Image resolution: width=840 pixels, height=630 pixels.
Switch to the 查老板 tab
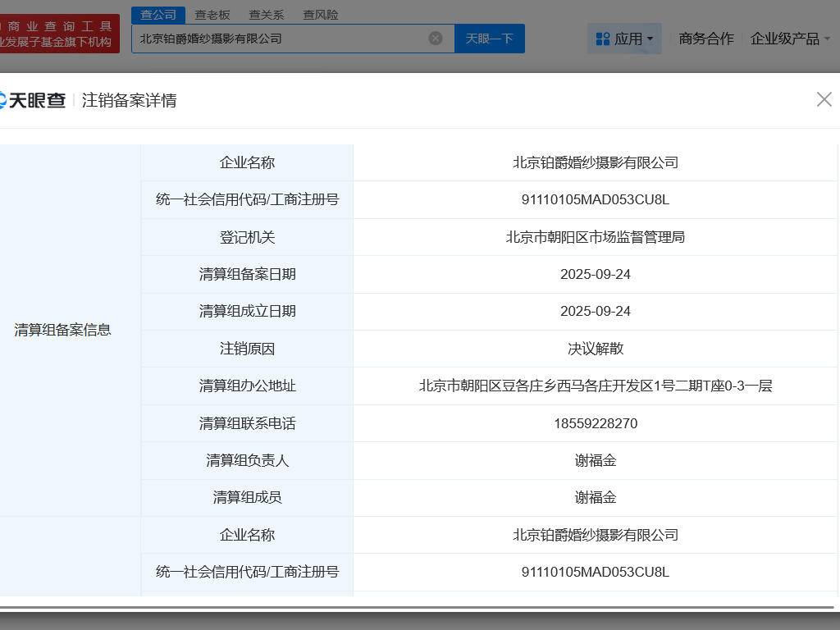pyautogui.click(x=212, y=15)
